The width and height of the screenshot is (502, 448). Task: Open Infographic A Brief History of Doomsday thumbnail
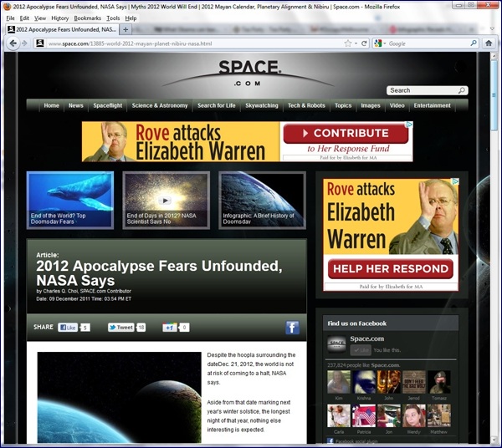[262, 200]
